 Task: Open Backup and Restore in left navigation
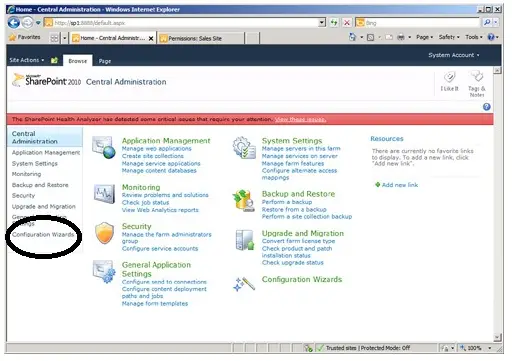click(x=40, y=185)
